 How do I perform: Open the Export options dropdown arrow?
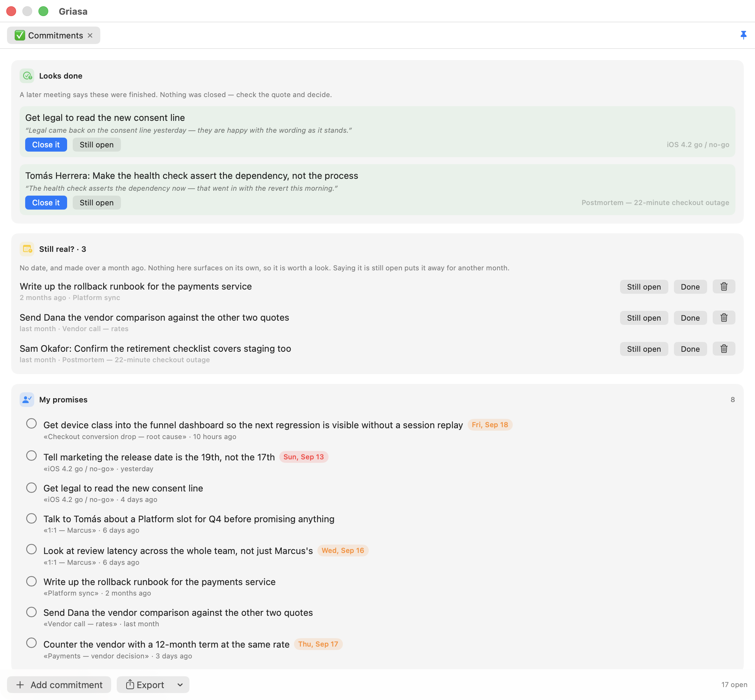(180, 685)
